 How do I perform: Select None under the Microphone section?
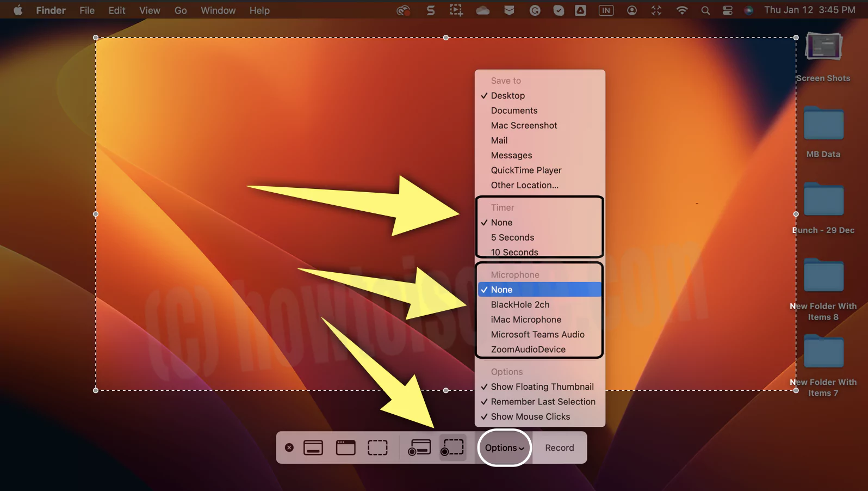pos(540,290)
